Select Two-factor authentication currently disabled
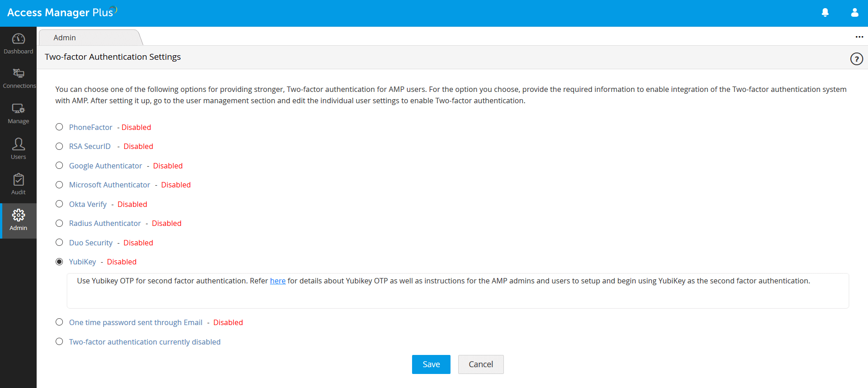 pyautogui.click(x=59, y=342)
